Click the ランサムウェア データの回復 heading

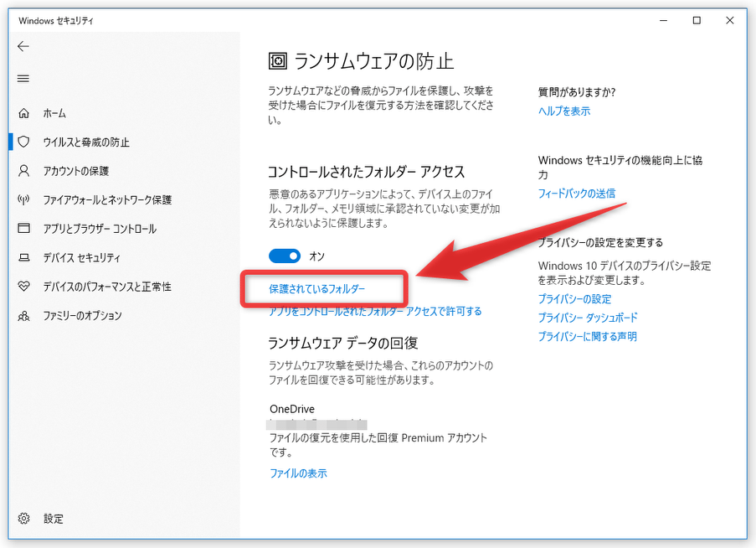click(342, 343)
